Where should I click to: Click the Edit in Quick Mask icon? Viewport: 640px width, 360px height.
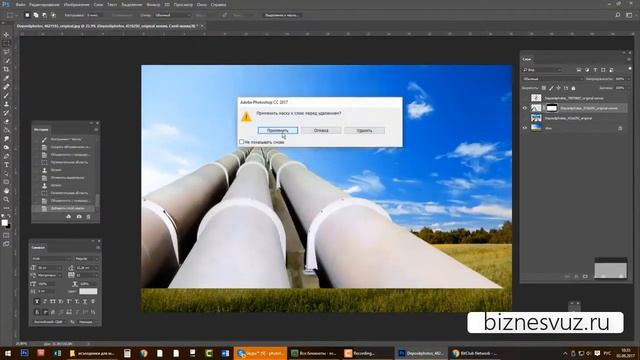(6, 235)
